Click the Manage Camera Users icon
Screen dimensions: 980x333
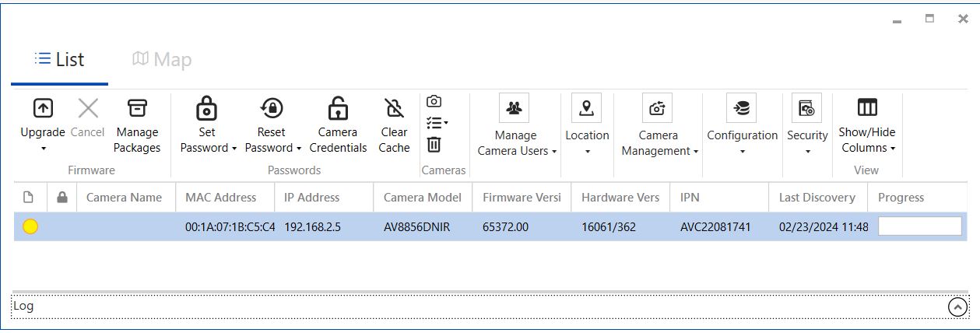click(514, 108)
